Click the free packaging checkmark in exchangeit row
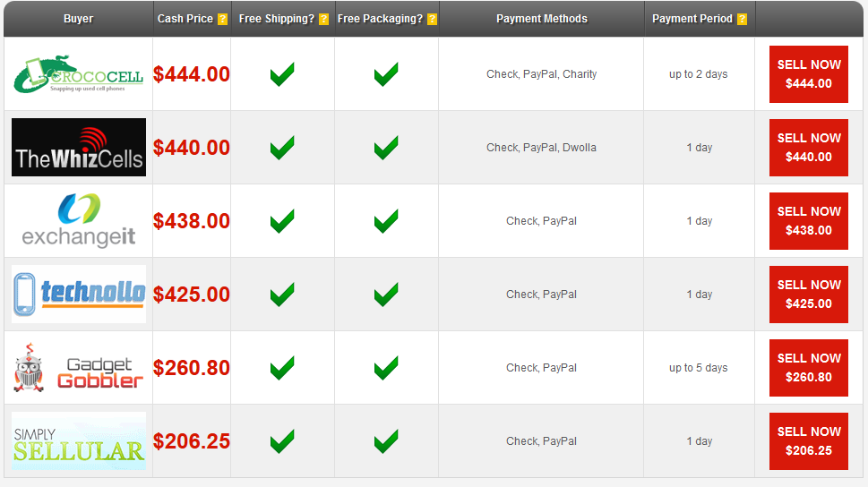This screenshot has height=487, width=868. click(x=386, y=221)
